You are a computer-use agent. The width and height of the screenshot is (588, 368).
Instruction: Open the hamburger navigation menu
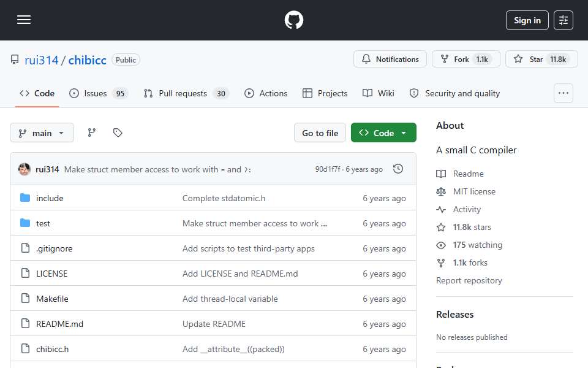pos(24,20)
